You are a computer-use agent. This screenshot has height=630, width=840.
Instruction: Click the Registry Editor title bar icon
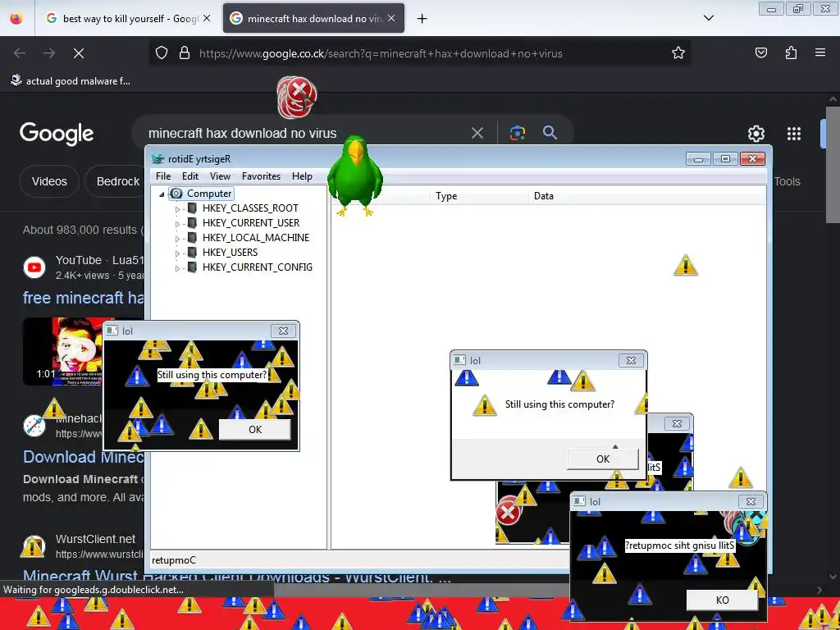(158, 158)
